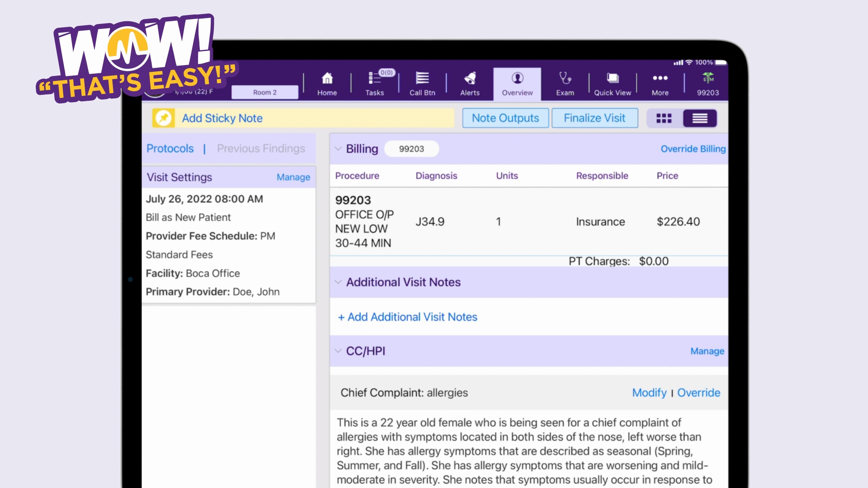868x488 pixels.
Task: Collapse the Additional Visit Notes section
Action: (338, 282)
